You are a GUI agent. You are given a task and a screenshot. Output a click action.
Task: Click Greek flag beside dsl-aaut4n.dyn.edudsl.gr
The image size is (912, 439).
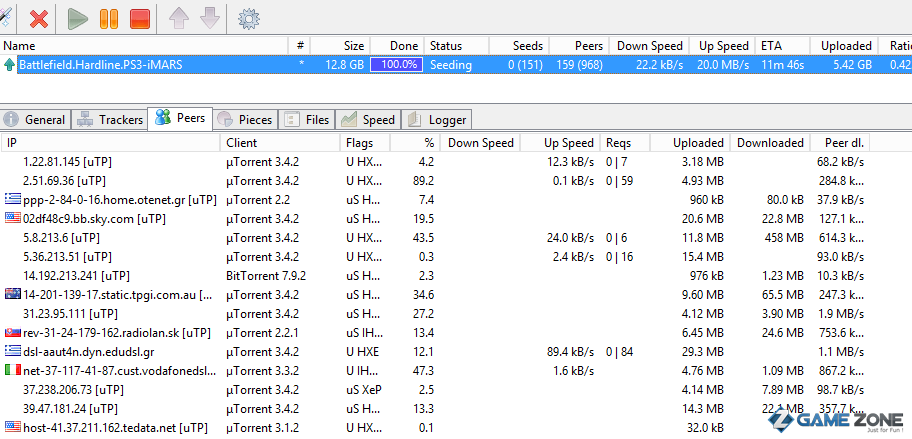click(x=12, y=351)
